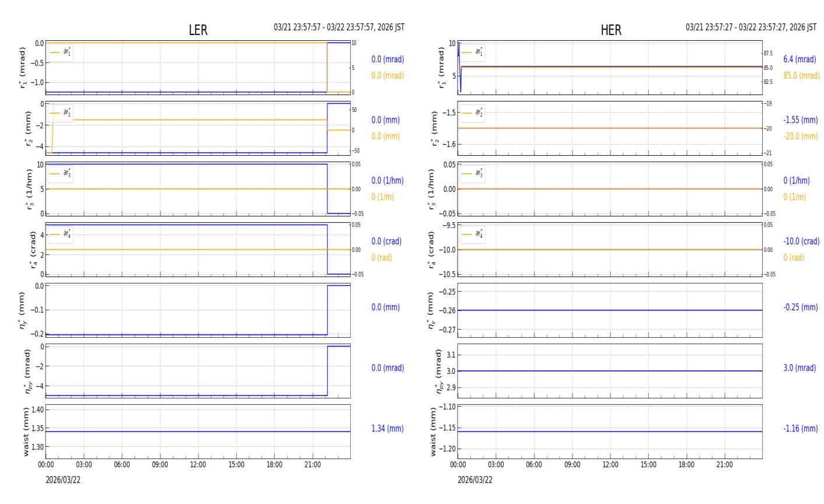The image size is (824, 504).
Task: Click the 12:00 tick on LER time axis
Action: tap(198, 465)
